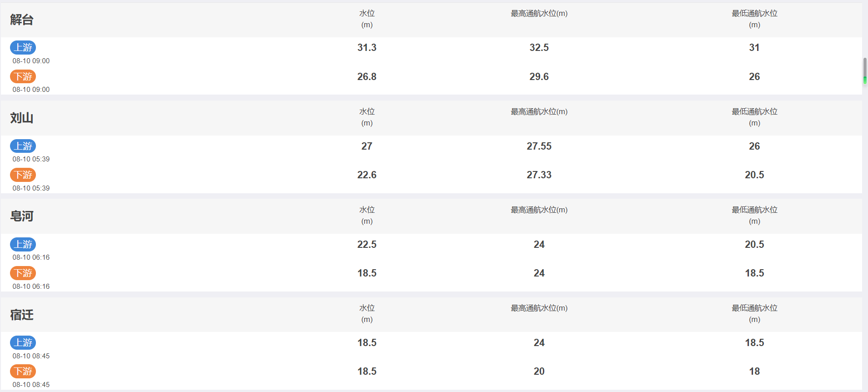The image size is (868, 392).
Task: Click 刘山 upstream max navigable level 27.55
Action: click(x=539, y=146)
